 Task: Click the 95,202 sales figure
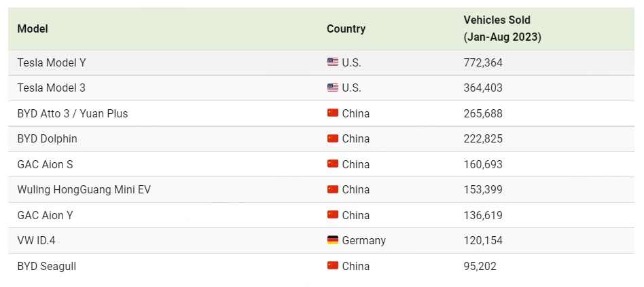click(480, 266)
